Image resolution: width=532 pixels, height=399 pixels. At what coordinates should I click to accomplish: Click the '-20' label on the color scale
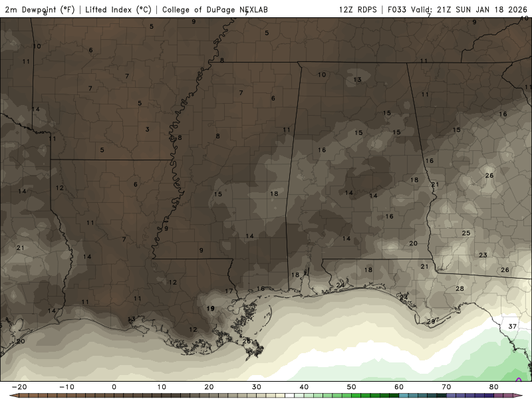click(x=19, y=387)
